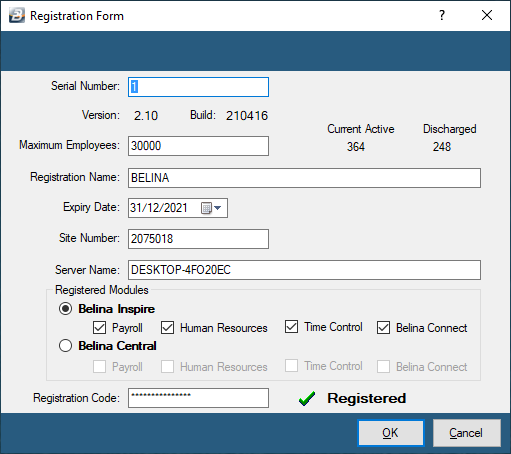Open the calendar picker icon for Expiry Date
This screenshot has width=511, height=454.
206,208
